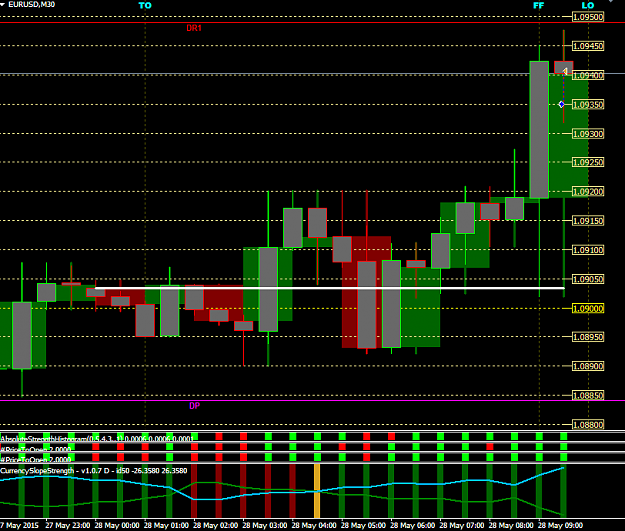Screen dimensions: 625x531
Task: Click the cyan FF session label
Action: 539,6
